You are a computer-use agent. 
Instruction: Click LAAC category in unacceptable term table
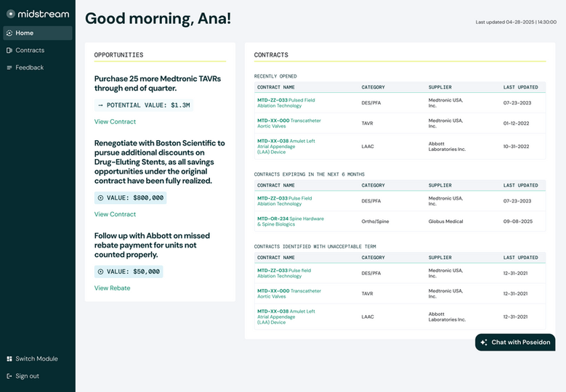368,317
